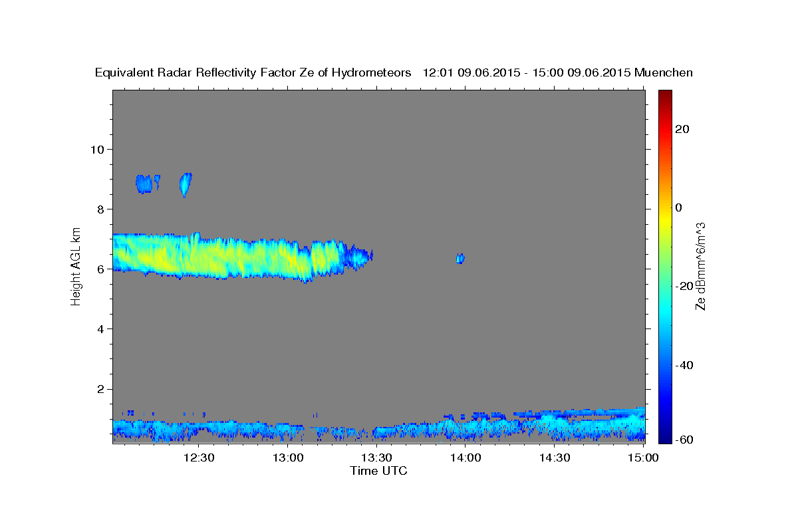Click the plot title 'Equivalent Radar Reflectivity Factor Ze of Hydrometeors'

point(253,72)
